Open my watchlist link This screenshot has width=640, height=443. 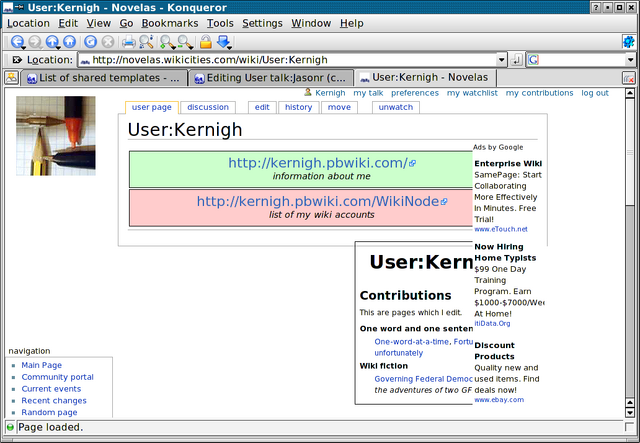click(472, 93)
